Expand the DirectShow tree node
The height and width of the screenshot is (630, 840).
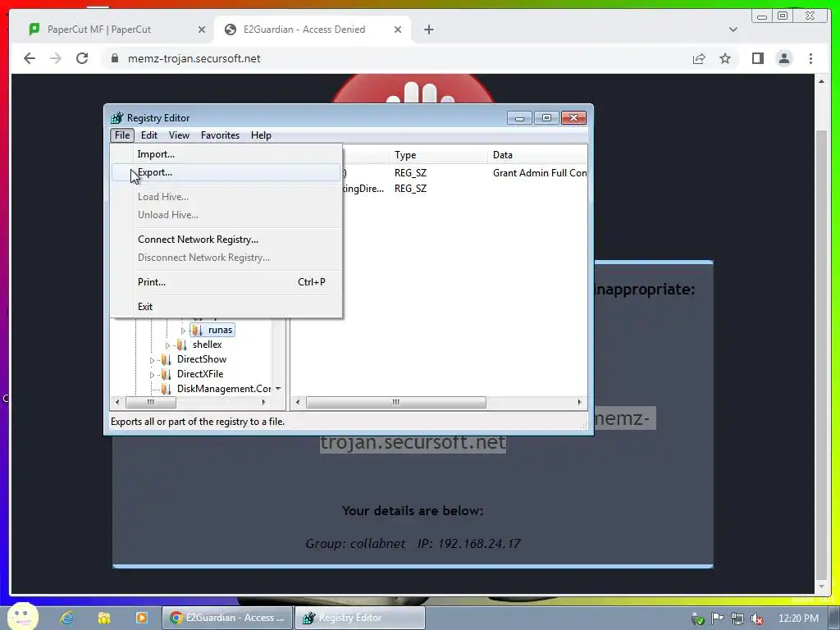[x=152, y=360]
